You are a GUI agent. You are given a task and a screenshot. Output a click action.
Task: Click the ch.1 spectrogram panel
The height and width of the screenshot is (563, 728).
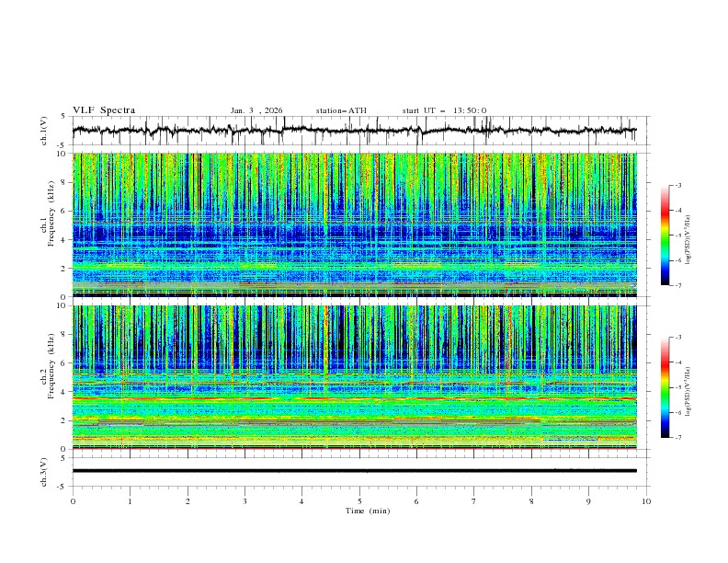click(x=354, y=224)
